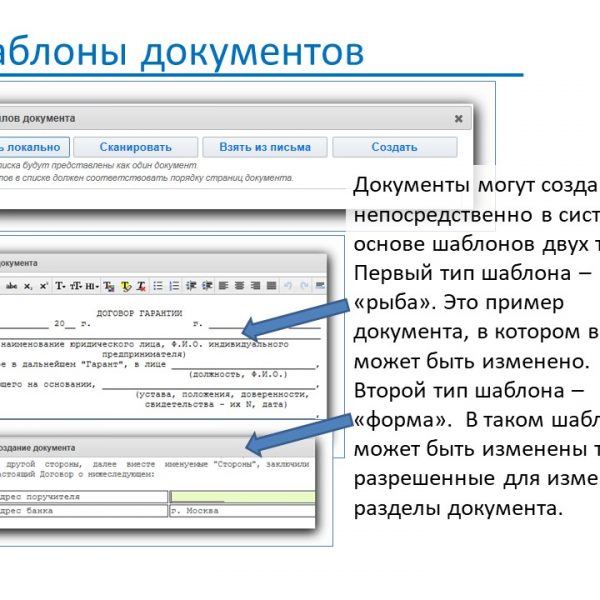
Task: Click the strikethrough 'abc' formatting icon
Action: [x=12, y=286]
